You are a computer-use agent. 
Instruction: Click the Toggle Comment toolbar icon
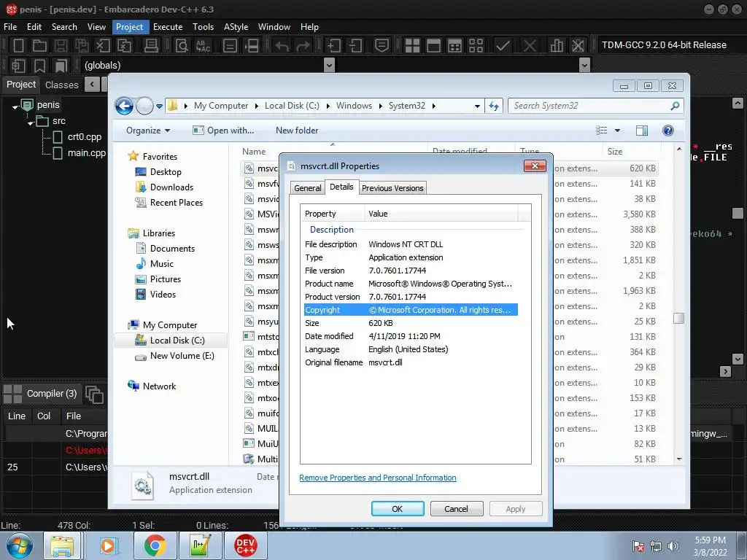pos(382,45)
